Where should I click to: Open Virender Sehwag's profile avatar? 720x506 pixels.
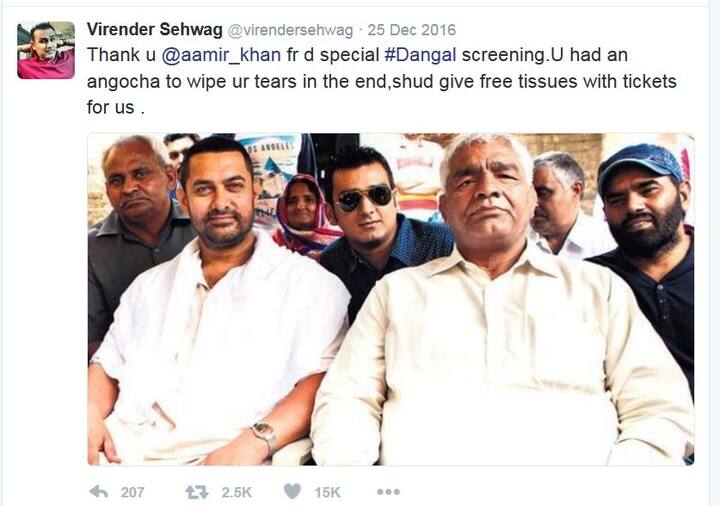46,50
